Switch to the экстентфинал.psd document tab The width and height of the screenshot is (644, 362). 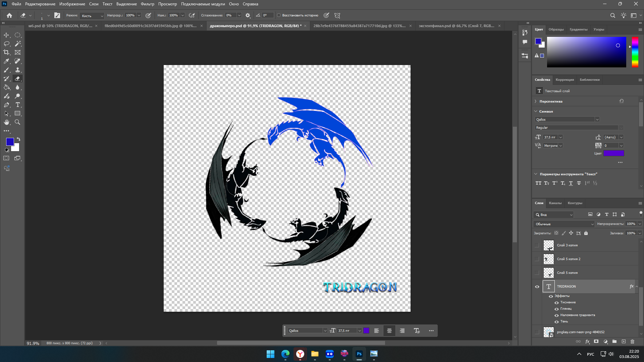pyautogui.click(x=456, y=26)
